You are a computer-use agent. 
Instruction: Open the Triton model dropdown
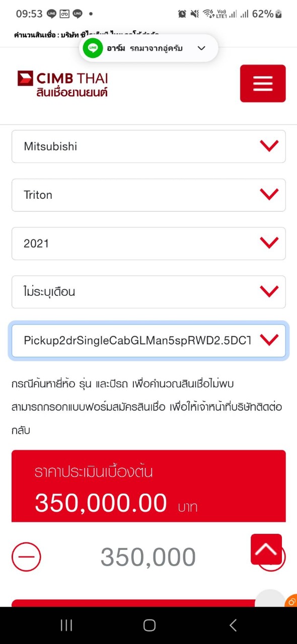tap(148, 195)
